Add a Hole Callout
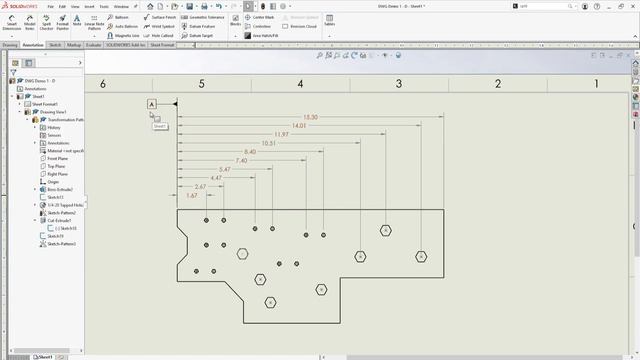640x360 pixels. point(158,36)
